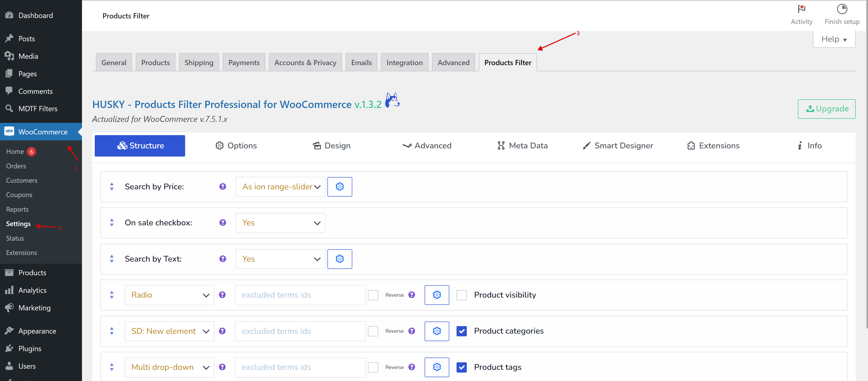Open the Extensions tab in HUSKY
The height and width of the screenshot is (381, 868).
(713, 146)
